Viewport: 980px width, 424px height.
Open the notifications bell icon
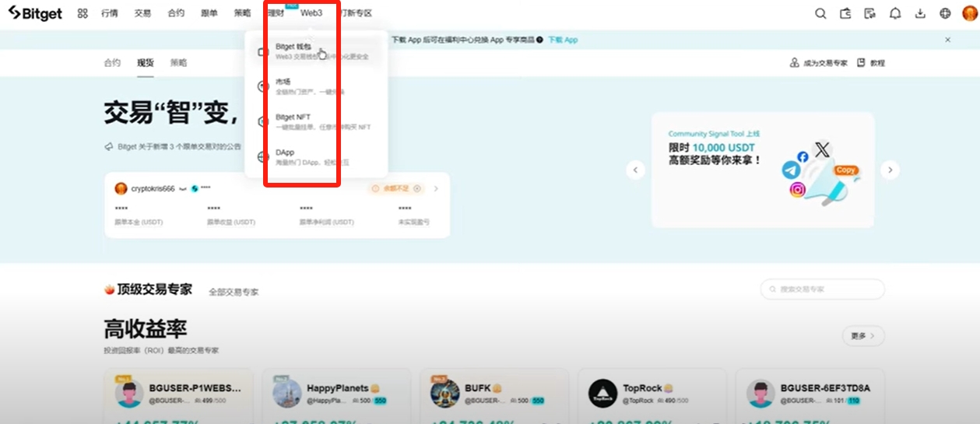pos(895,13)
